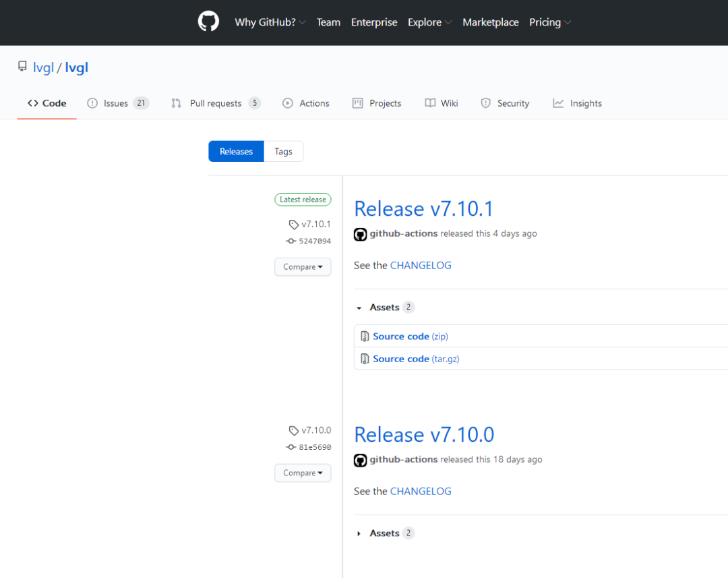
Task: Go to the Enterprise page
Action: click(374, 22)
